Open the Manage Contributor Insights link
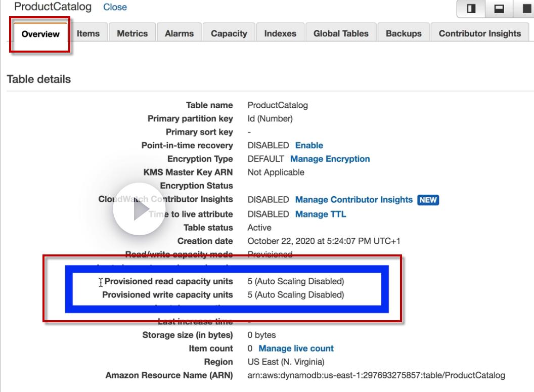 354,200
